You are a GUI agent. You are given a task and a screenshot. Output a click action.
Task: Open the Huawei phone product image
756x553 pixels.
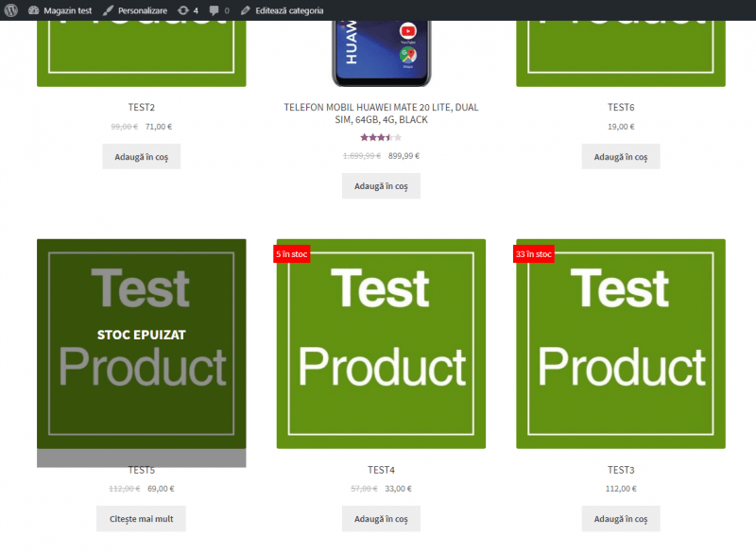click(x=381, y=53)
